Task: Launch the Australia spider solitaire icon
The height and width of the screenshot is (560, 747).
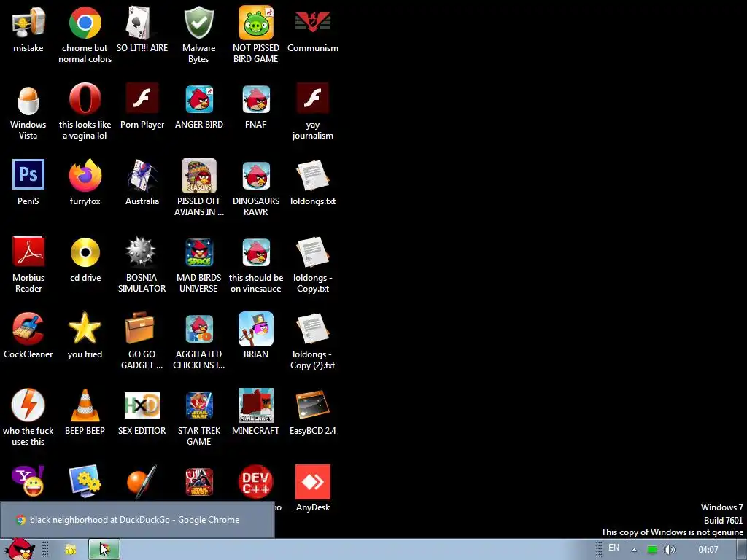Action: pos(142,176)
